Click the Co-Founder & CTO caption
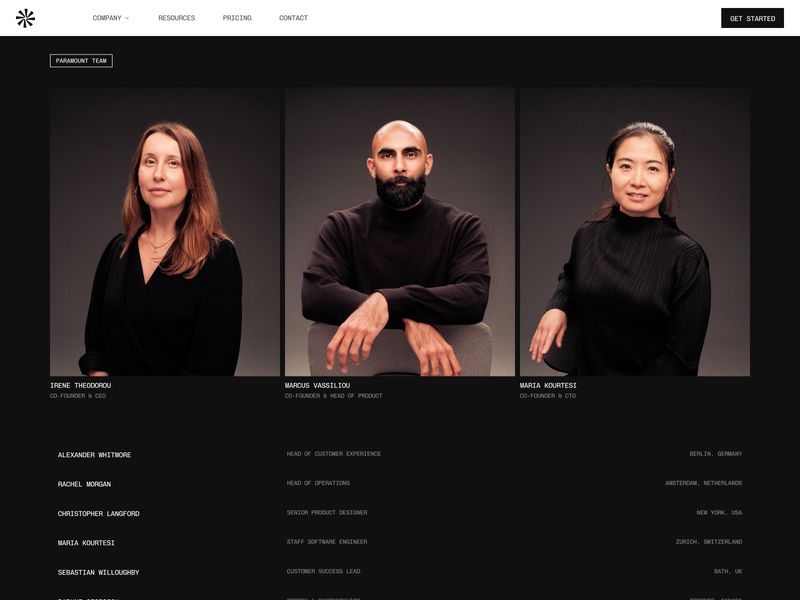Image resolution: width=800 pixels, height=600 pixels. click(x=547, y=396)
